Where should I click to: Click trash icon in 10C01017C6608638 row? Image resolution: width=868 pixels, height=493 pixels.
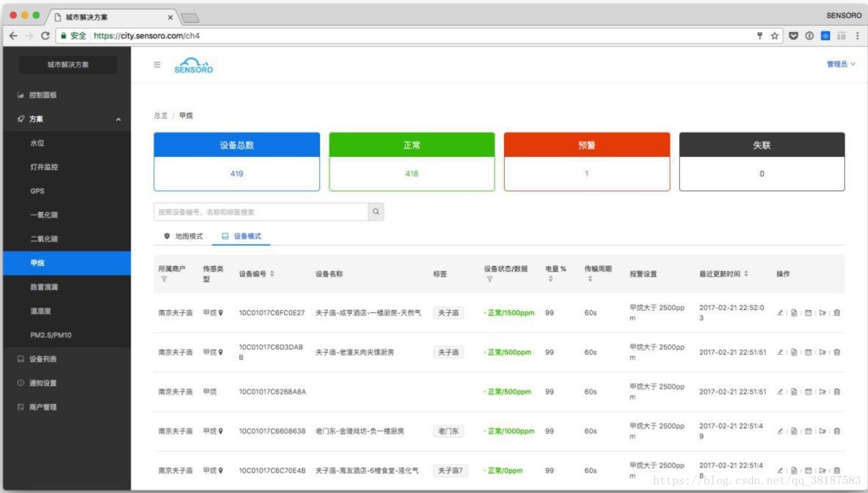[837, 431]
